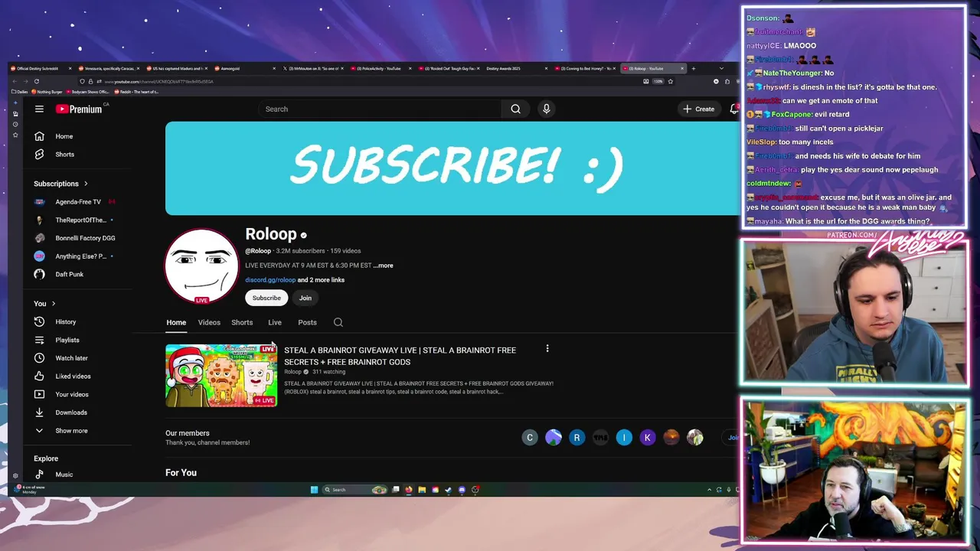Open the live Brainrot giveaway thumbnail
Viewport: 980px width, 551px height.
click(221, 376)
